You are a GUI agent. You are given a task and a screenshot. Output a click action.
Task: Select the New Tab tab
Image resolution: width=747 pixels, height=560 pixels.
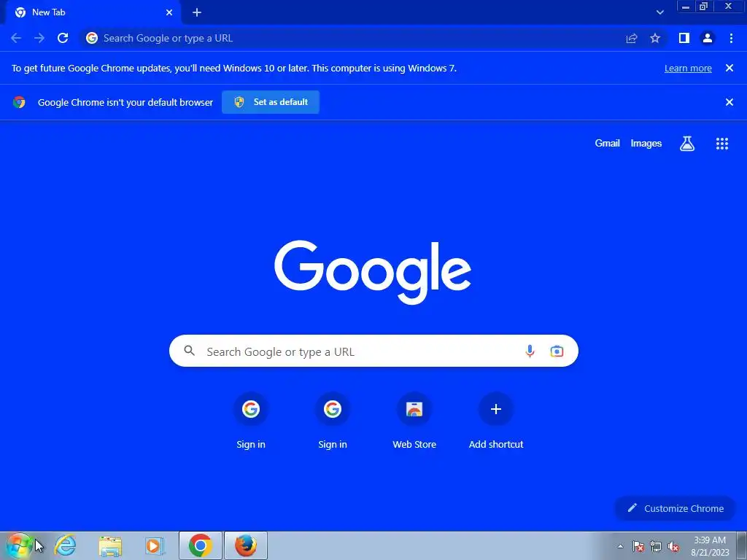93,12
